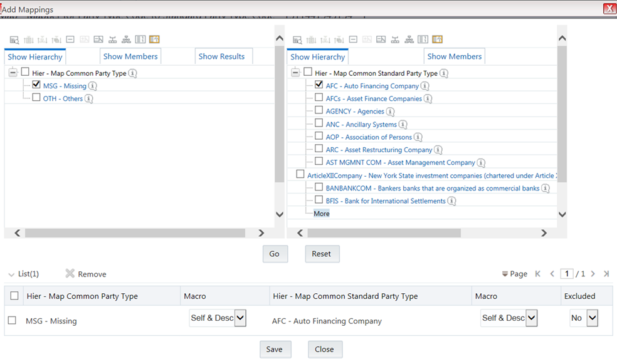This screenshot has height=364, width=617.
Task: Click focus hierarchy icon in Standard Party Type toolbar
Action: pyautogui.click(x=395, y=39)
